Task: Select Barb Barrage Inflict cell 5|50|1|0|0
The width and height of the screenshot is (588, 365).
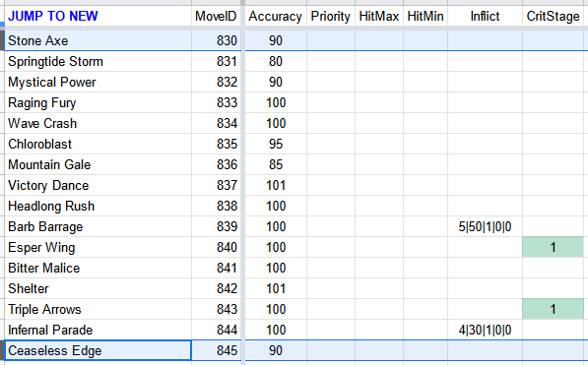Action: pyautogui.click(x=485, y=226)
